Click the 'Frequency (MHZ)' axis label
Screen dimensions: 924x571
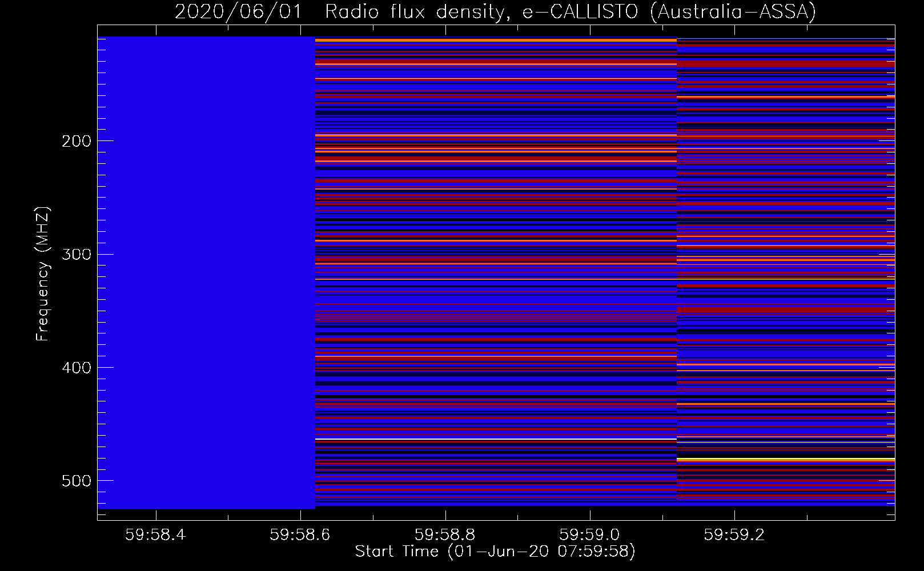[x=43, y=274]
